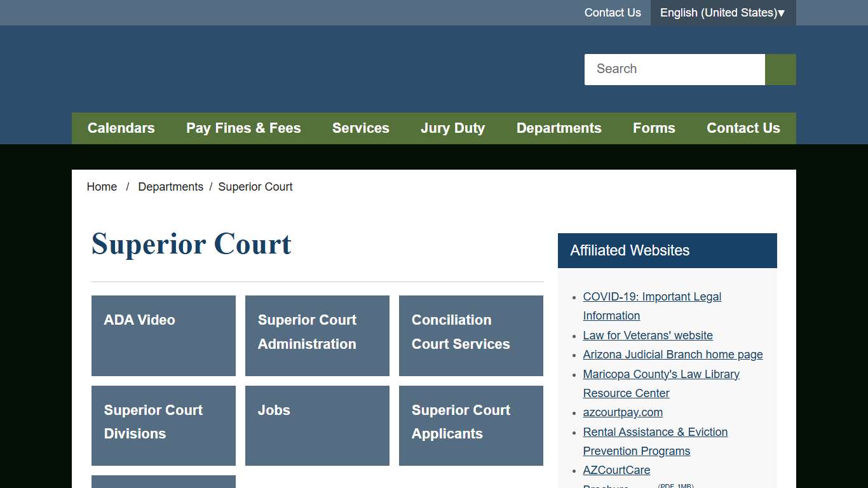Screen dimensions: 868x488
Task: Open the Departments navigation menu
Action: (559, 128)
